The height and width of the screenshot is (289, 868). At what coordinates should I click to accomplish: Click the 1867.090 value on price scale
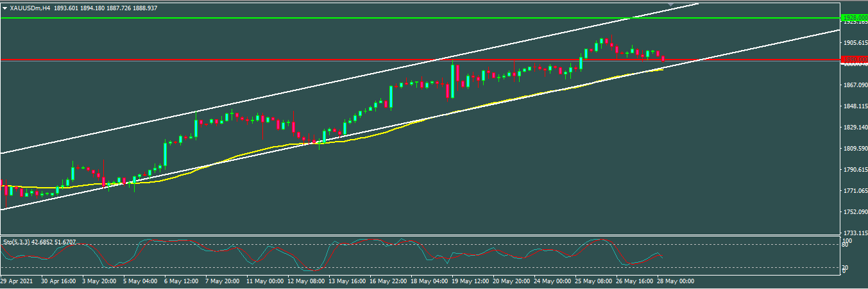(x=855, y=85)
